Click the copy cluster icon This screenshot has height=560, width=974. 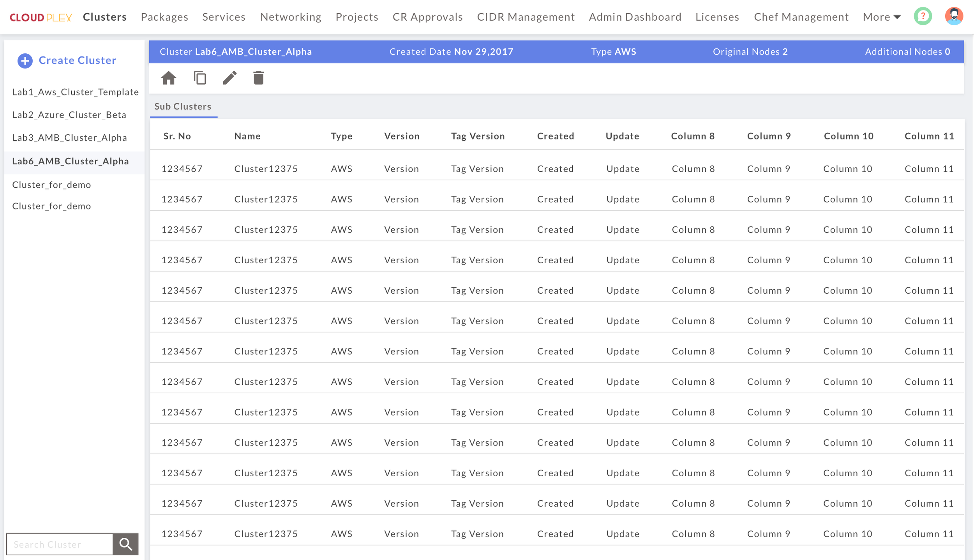[200, 78]
